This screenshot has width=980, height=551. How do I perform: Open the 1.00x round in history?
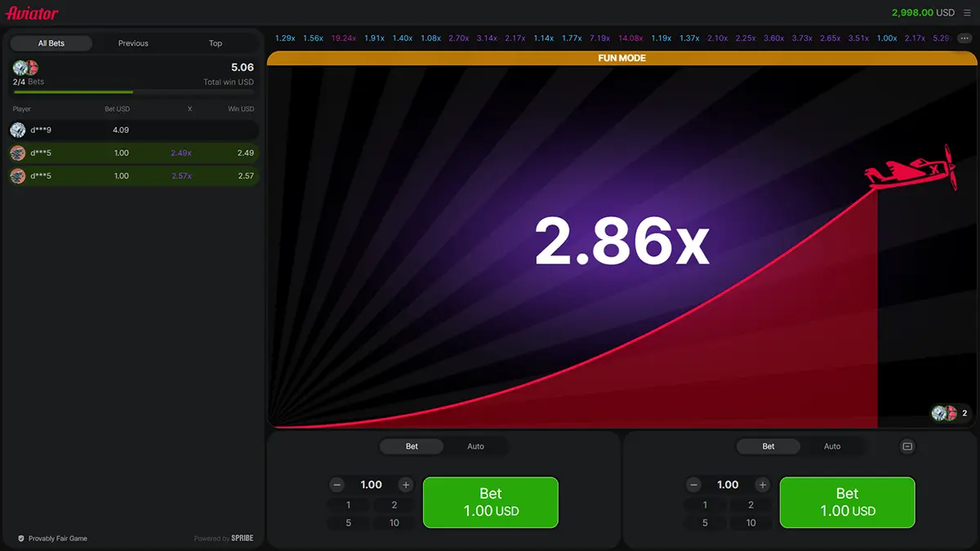(887, 38)
